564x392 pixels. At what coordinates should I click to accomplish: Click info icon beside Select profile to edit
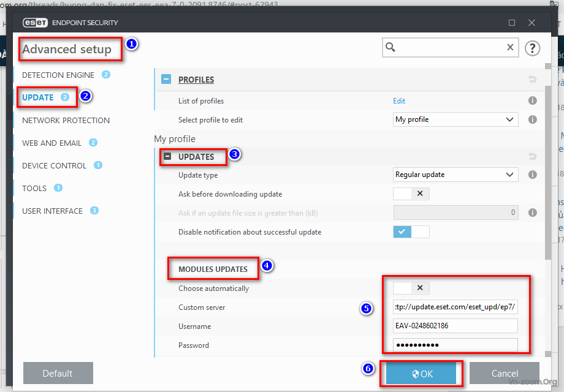[x=532, y=120]
